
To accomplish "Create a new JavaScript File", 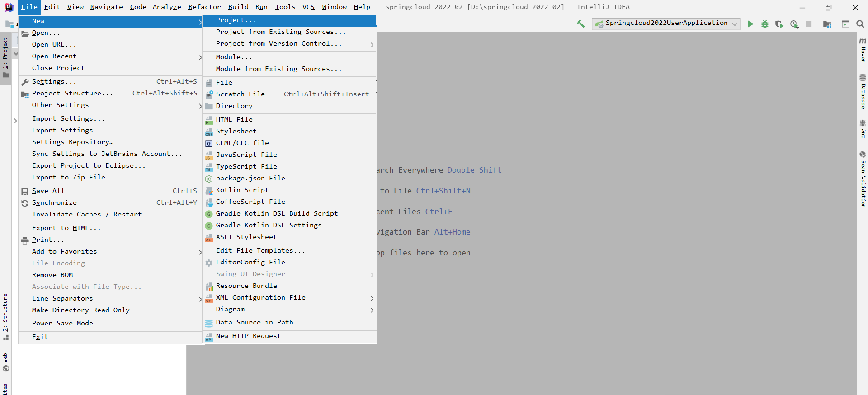I will point(289,155).
